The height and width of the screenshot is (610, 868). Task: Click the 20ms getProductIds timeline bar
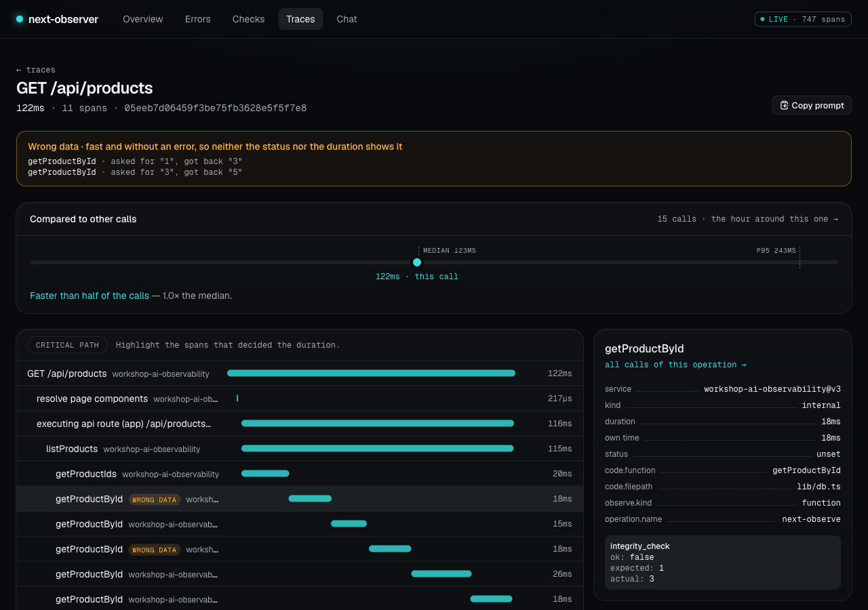265,473
